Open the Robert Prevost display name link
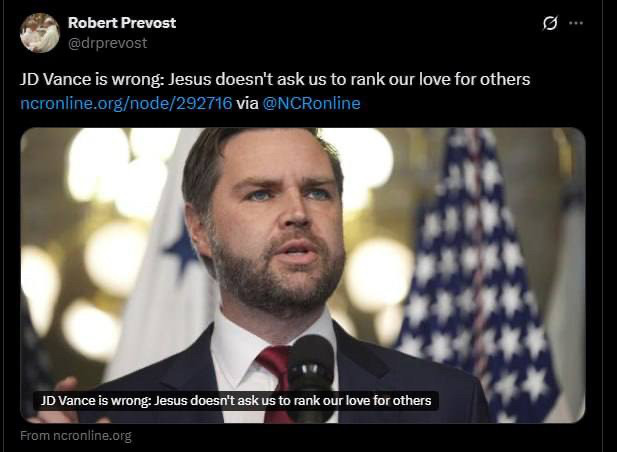 122,23
